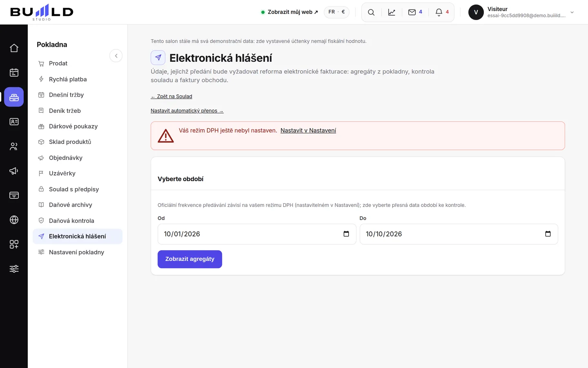Click the Nastavit v Nastavení link

(x=308, y=130)
